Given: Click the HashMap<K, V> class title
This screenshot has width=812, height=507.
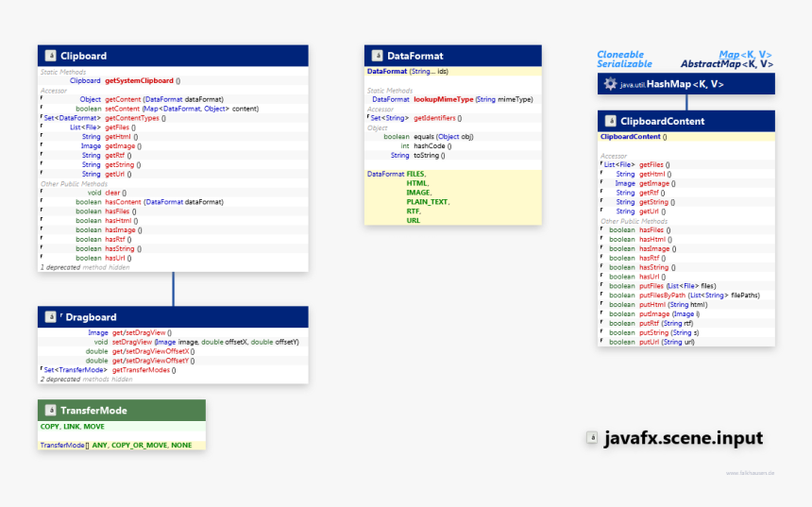Looking at the screenshot, I should click(x=685, y=84).
